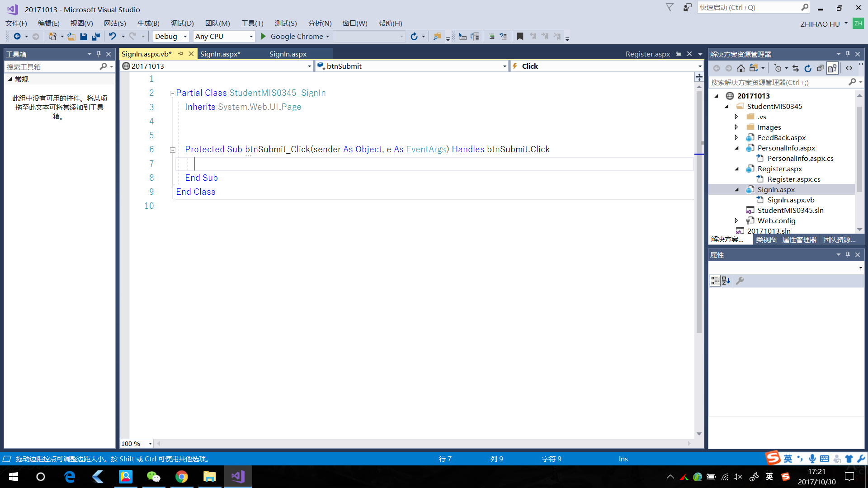Click the Find in Files icon
The image size is (868, 488).
pyautogui.click(x=437, y=37)
